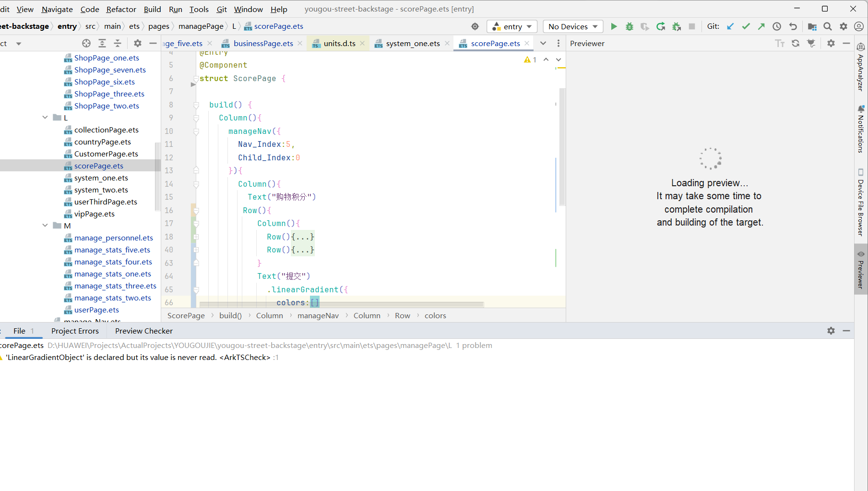Screen dimensions: 868x491
Task: Open Project Structure icon in toolbar
Action: [812, 26]
